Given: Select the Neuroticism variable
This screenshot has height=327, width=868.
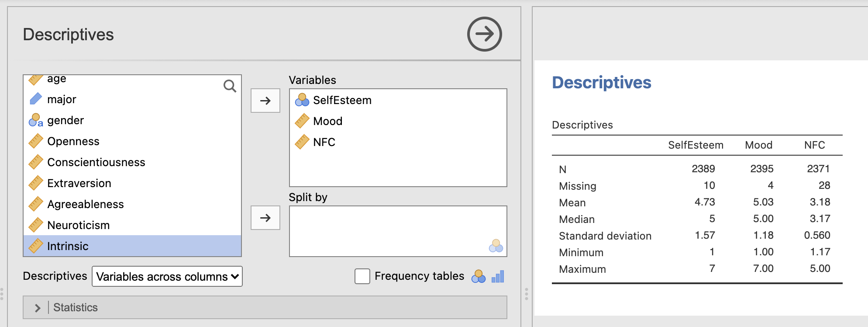Looking at the screenshot, I should click(132, 225).
